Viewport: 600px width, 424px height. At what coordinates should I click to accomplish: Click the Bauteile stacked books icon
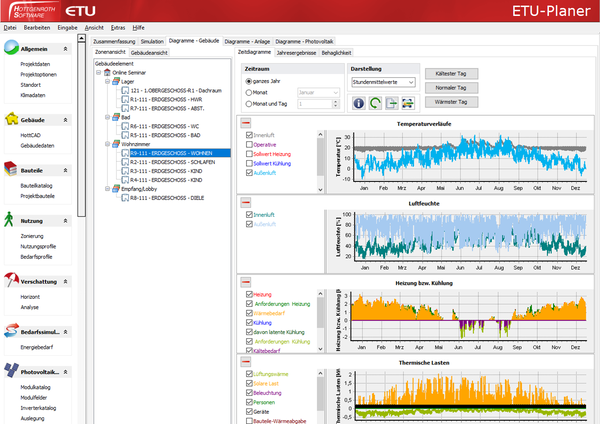point(11,169)
